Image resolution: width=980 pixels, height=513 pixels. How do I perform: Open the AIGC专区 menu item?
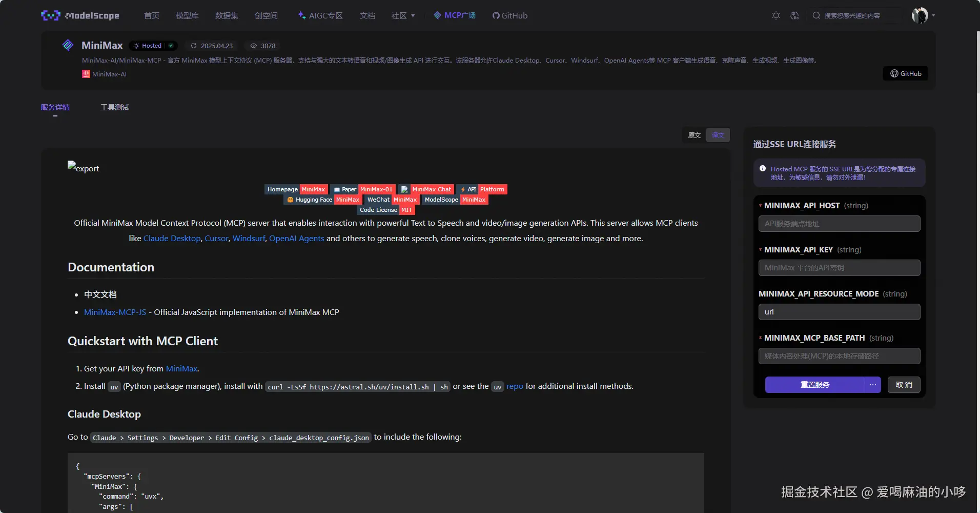(x=320, y=16)
